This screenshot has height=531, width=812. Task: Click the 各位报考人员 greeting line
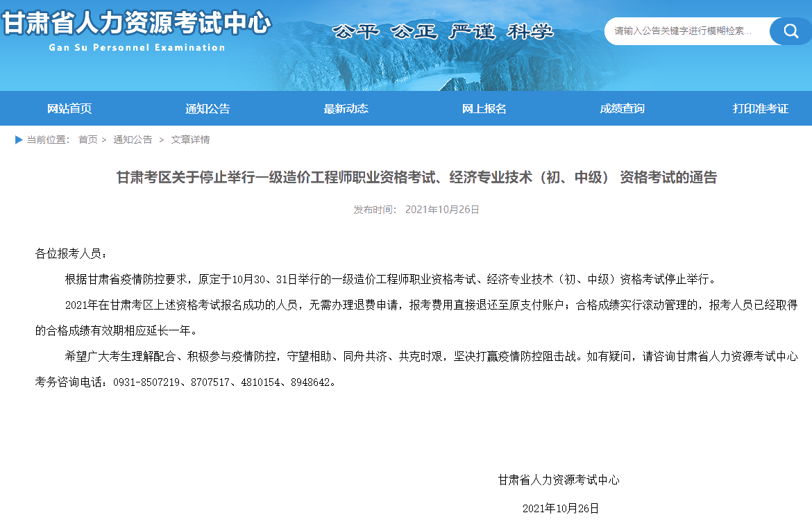pos(71,253)
